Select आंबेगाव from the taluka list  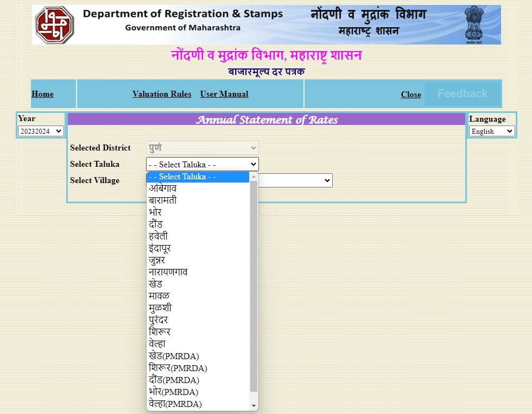coord(163,189)
